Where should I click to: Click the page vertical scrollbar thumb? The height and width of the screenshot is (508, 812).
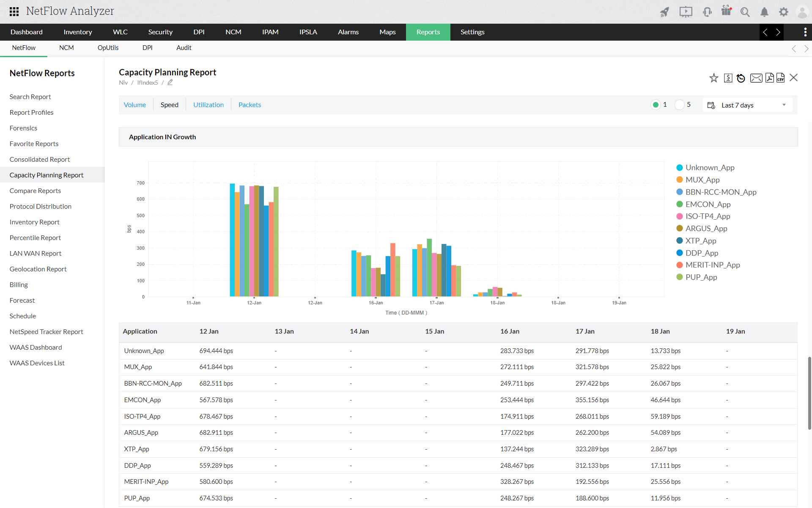809,394
